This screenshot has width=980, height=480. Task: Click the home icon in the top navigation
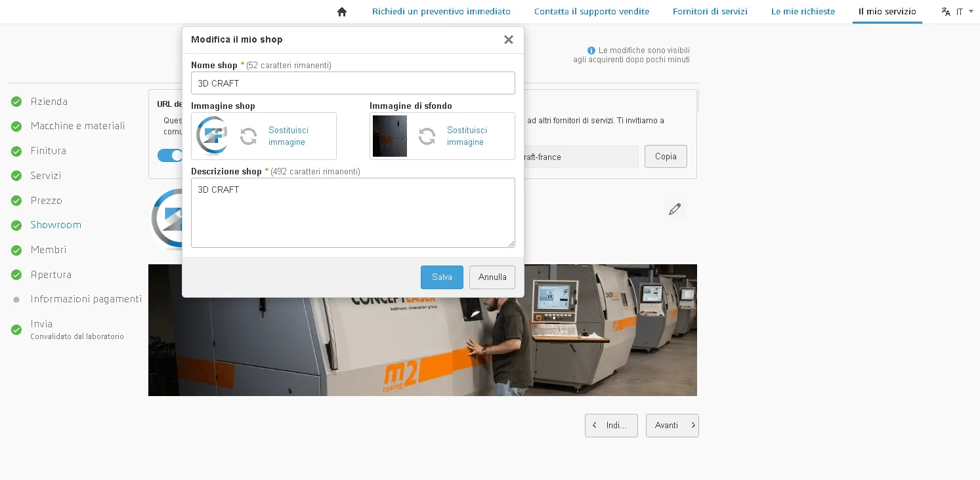tap(341, 11)
